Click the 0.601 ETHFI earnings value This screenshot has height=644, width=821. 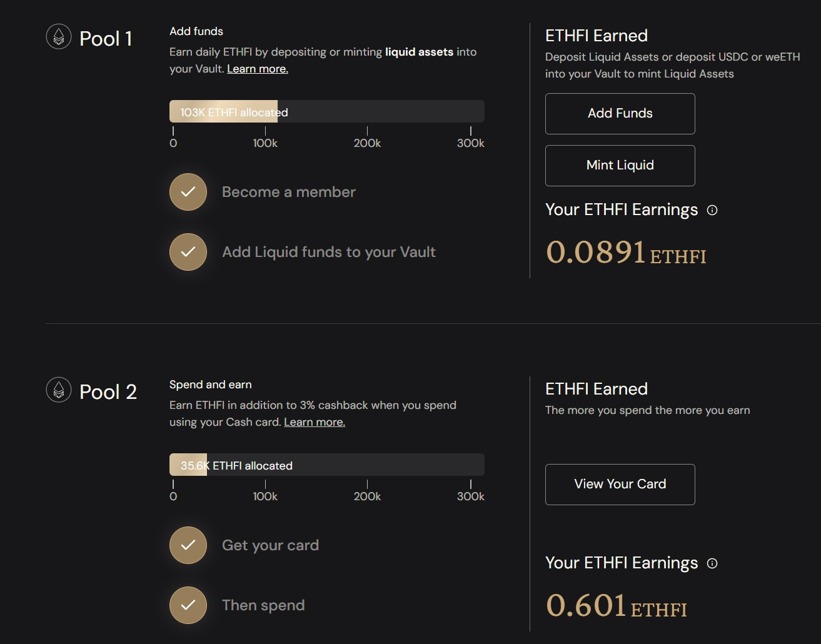(617, 606)
